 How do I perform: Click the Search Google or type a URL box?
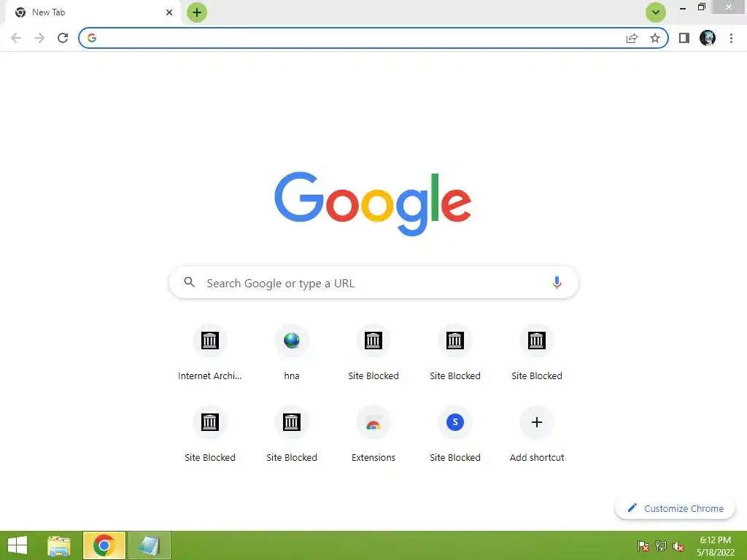click(373, 283)
